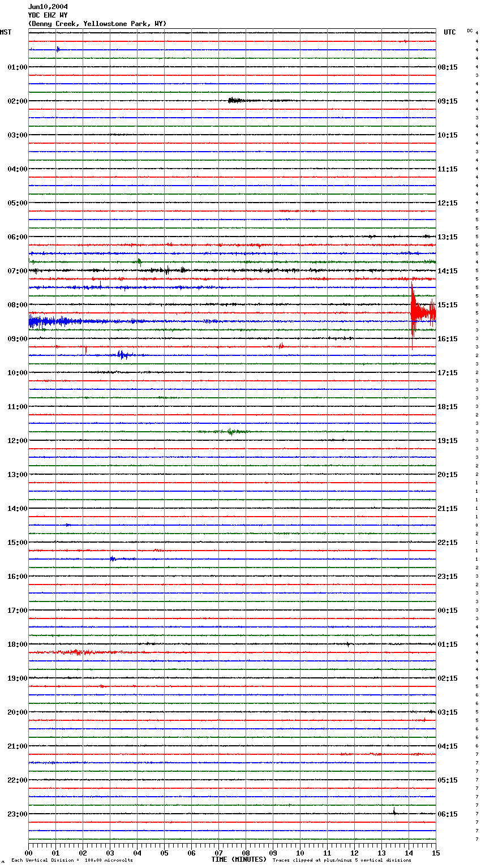
Task: Click the bottom minute axis tick "00"
Action: coord(28,853)
